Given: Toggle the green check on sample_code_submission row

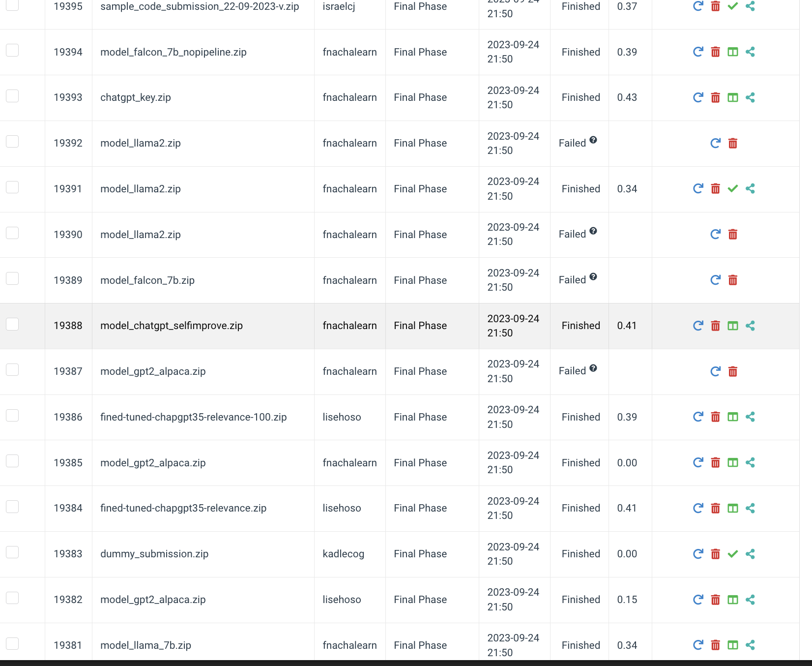Looking at the screenshot, I should click(732, 6).
